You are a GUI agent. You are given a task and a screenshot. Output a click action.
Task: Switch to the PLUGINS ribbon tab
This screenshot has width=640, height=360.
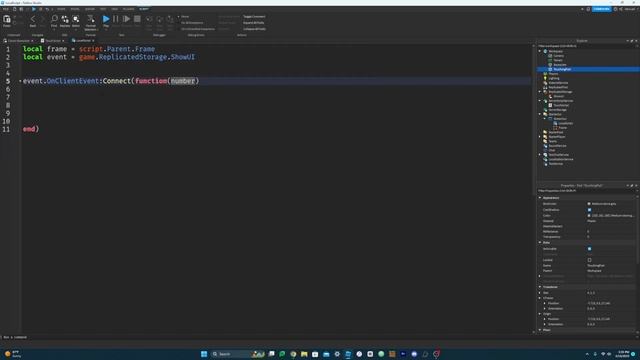pos(129,9)
